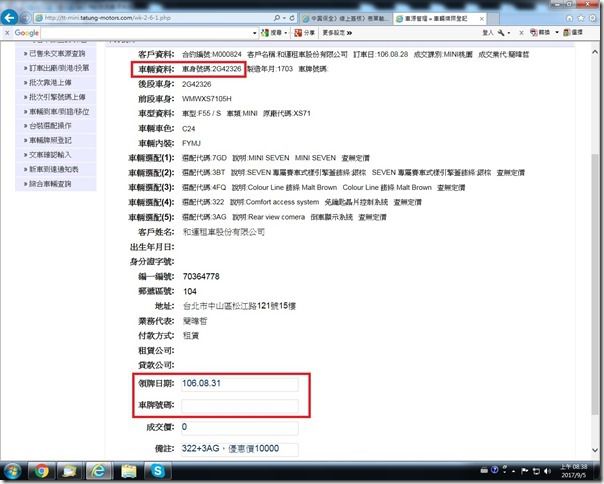Close the Google toolbar with the X

[x=7, y=33]
